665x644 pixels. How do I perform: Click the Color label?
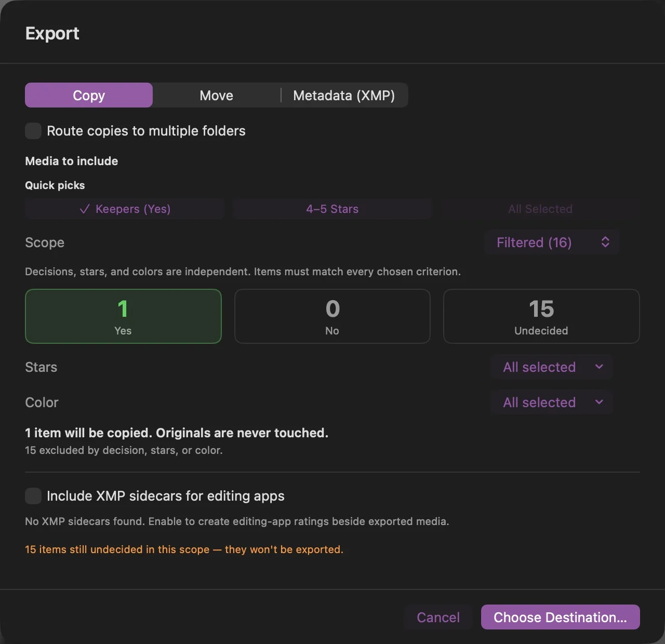pyautogui.click(x=42, y=403)
